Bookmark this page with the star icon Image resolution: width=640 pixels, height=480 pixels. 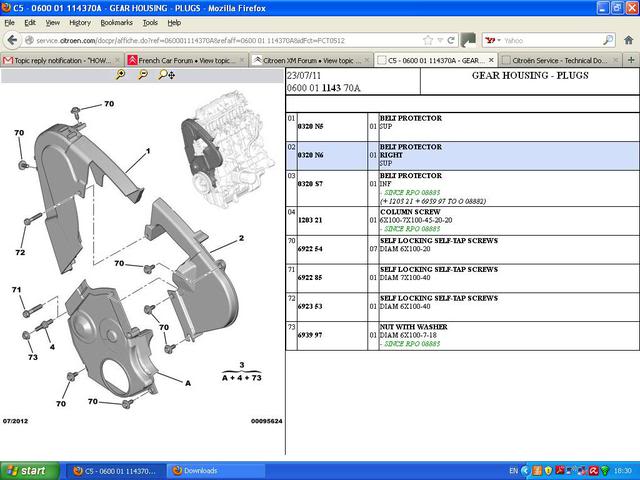(428, 40)
